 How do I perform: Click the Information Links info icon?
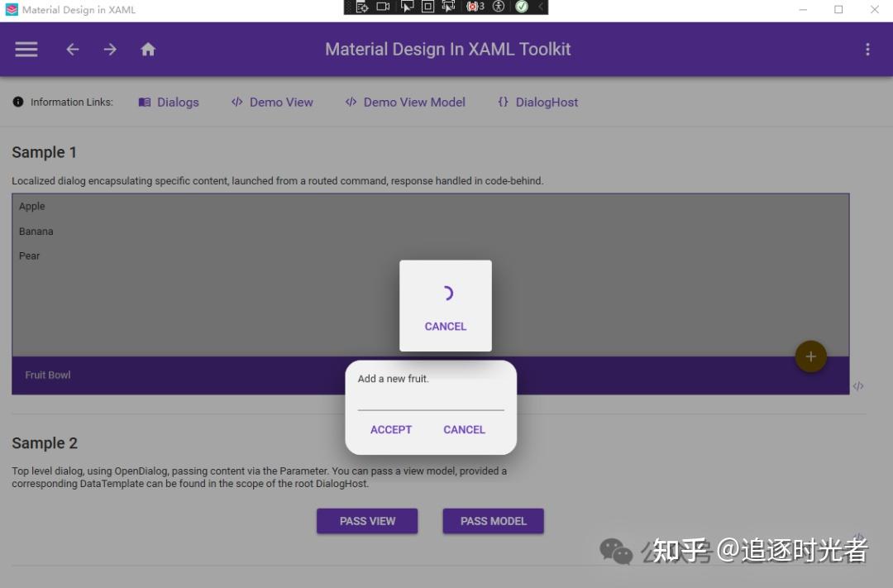17,102
